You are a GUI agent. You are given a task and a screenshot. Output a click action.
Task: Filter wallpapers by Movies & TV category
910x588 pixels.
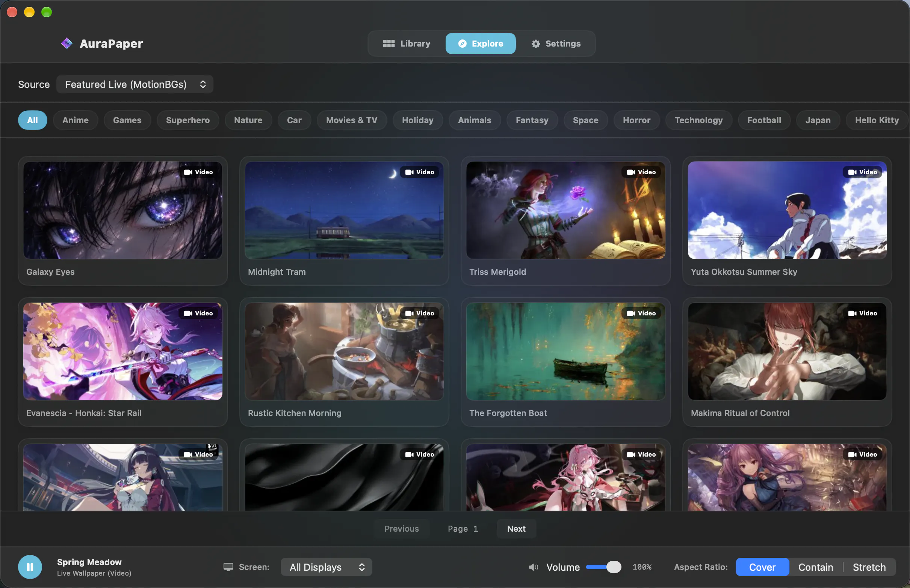click(x=352, y=120)
